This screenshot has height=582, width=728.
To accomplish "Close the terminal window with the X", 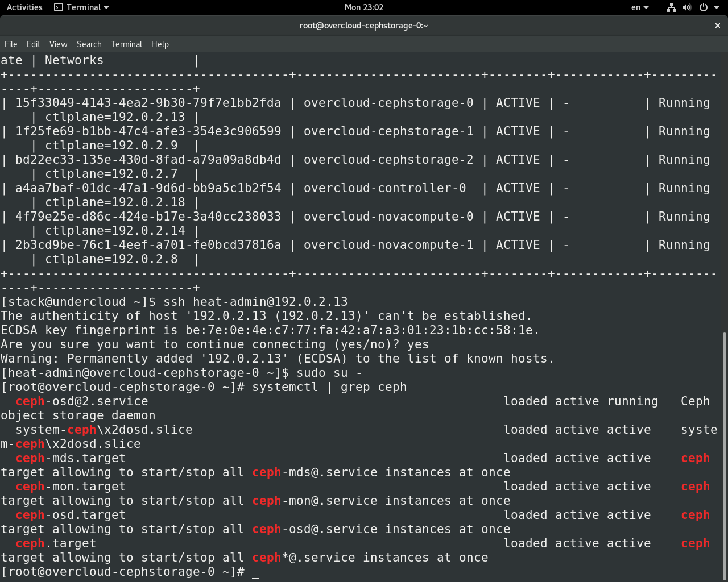I will click(x=718, y=26).
